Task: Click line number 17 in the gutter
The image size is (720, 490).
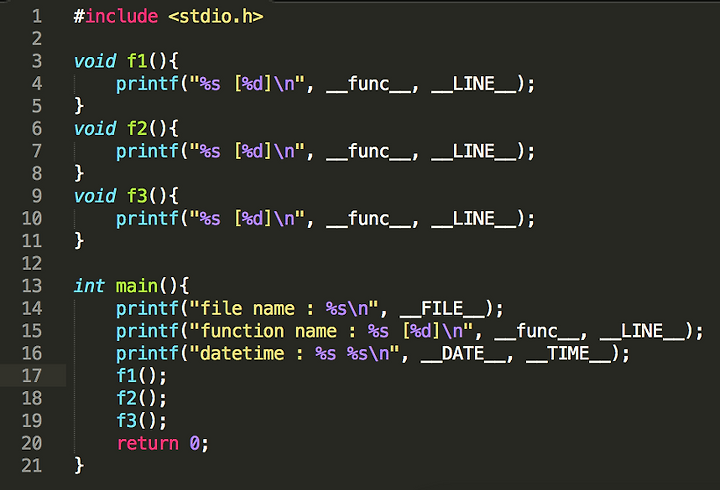Action: click(32, 376)
